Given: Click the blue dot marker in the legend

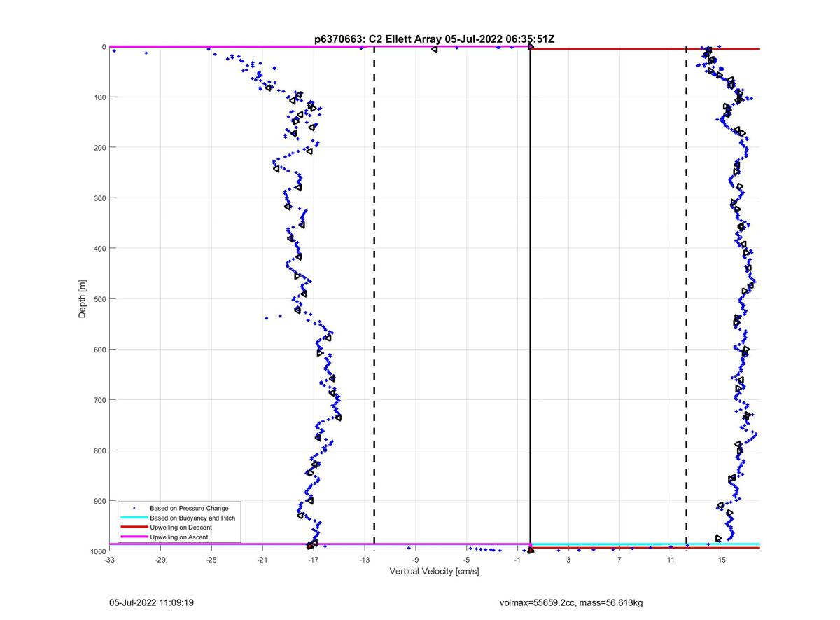Looking at the screenshot, I should (134, 508).
